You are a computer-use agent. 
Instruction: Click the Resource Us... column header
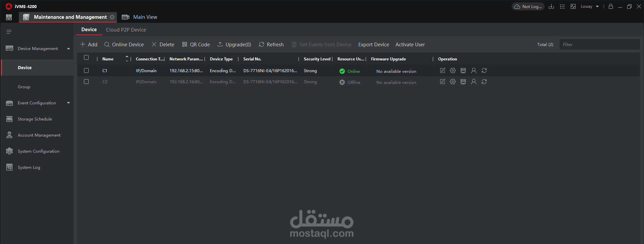coord(351,59)
